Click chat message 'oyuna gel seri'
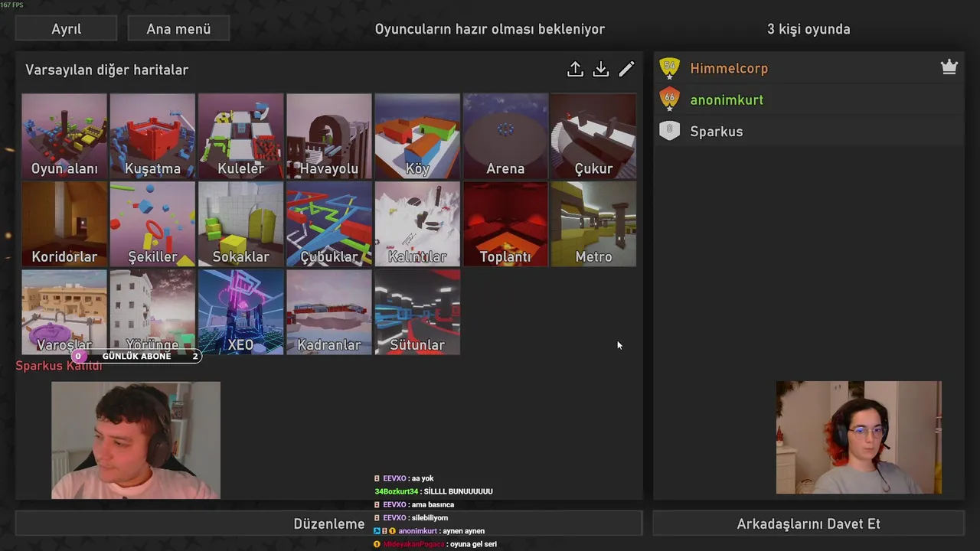 pyautogui.click(x=473, y=544)
